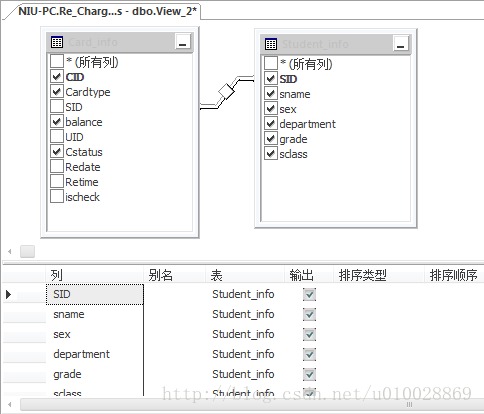This screenshot has height=414, width=484.
Task: Click the Student_info table title bar
Action: (x=335, y=44)
